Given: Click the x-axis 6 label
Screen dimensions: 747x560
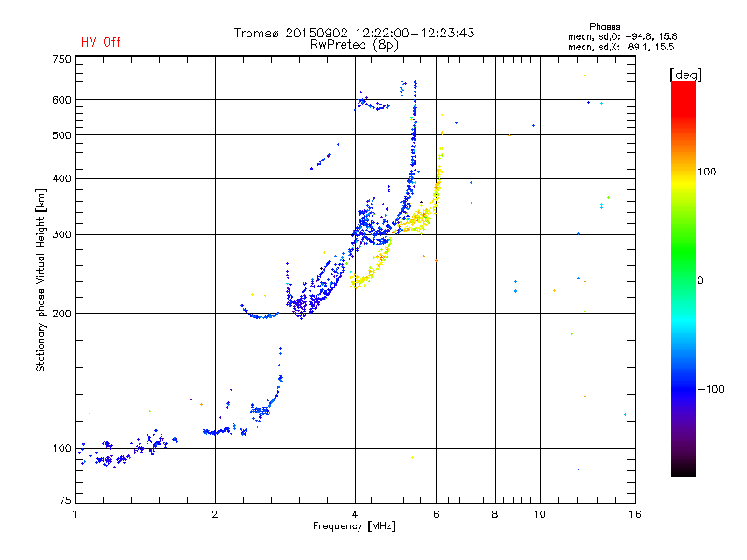Looking at the screenshot, I should 436,514.
